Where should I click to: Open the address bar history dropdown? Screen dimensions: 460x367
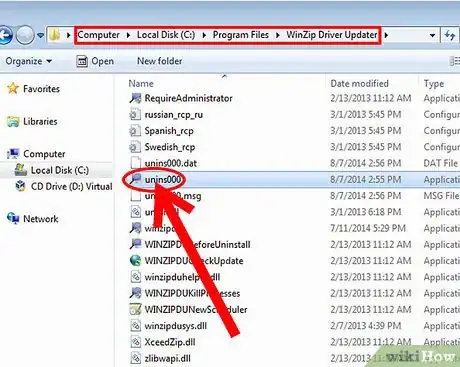(432, 35)
